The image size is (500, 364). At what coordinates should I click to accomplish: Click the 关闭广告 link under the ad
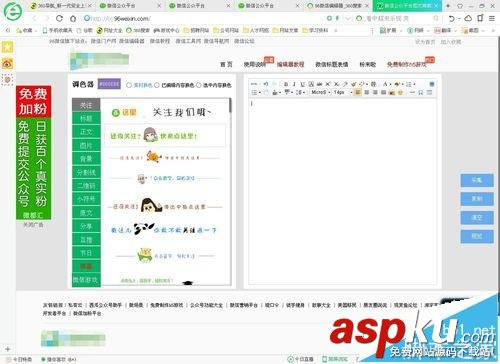33,225
